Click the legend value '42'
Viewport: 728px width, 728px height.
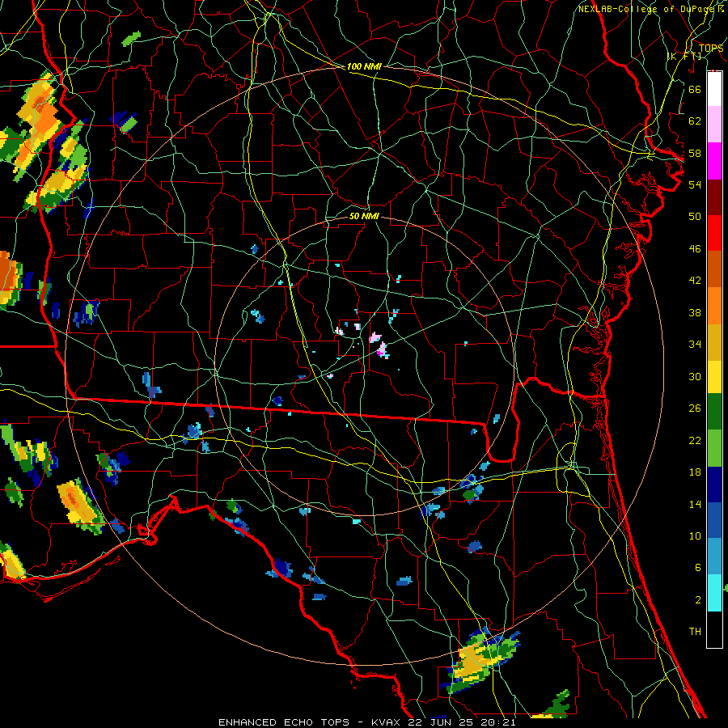pyautogui.click(x=695, y=281)
